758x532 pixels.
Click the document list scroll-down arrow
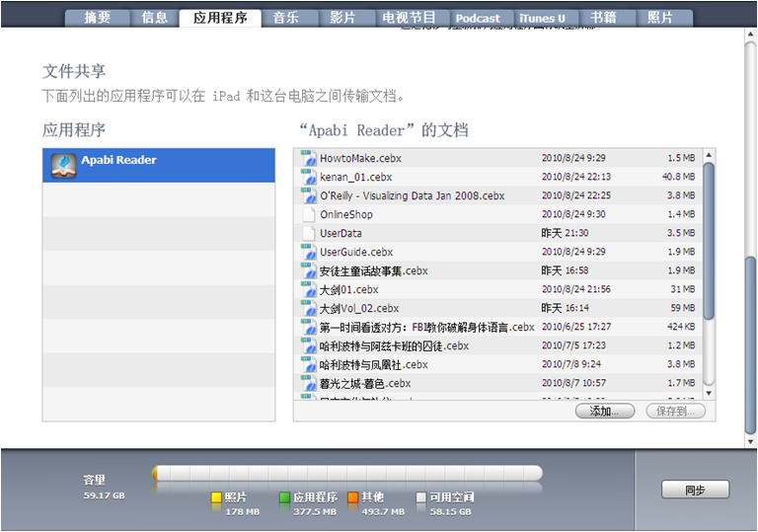pos(709,393)
